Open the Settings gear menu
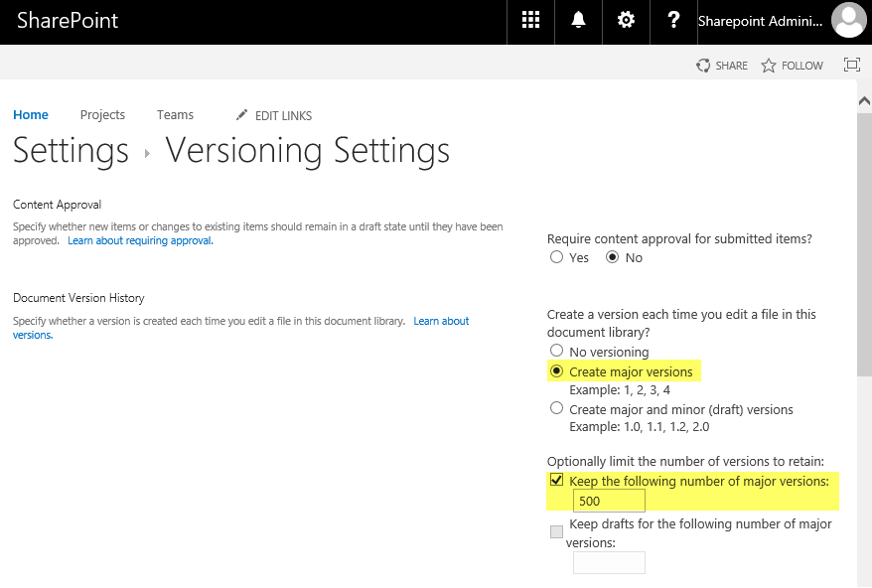Image resolution: width=872 pixels, height=588 pixels. click(x=626, y=21)
